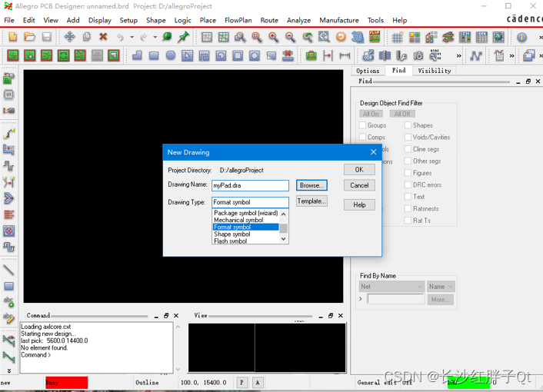Click drawing type list up arrow
543x392 pixels.
pos(284,214)
